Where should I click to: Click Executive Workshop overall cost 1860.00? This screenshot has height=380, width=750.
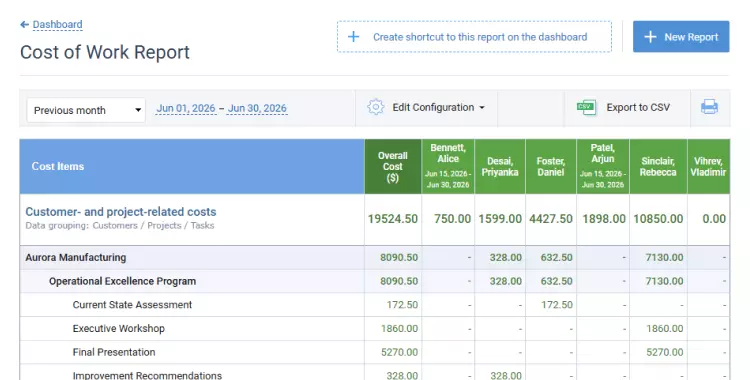tap(399, 328)
